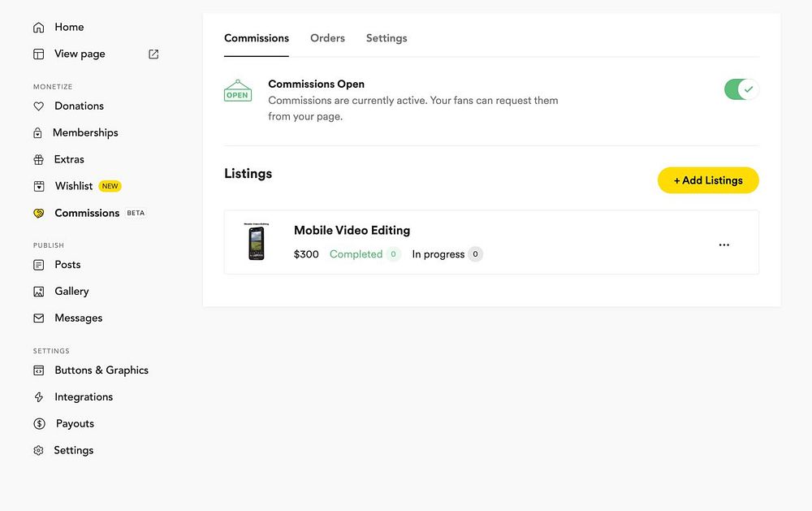Click the Buttons & Graphics code icon
The height and width of the screenshot is (511, 812).
tap(39, 370)
